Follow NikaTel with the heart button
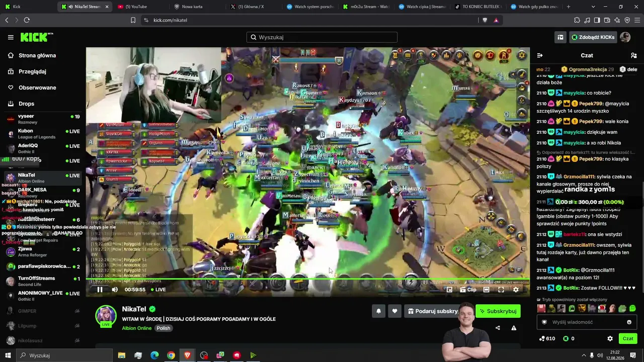The width and height of the screenshot is (644, 362). tap(394, 311)
